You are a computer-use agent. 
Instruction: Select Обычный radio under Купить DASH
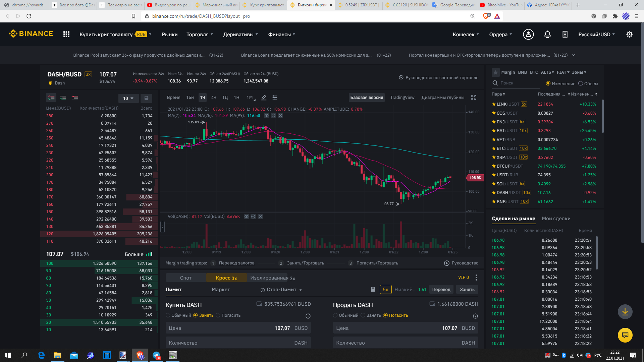tap(168, 315)
